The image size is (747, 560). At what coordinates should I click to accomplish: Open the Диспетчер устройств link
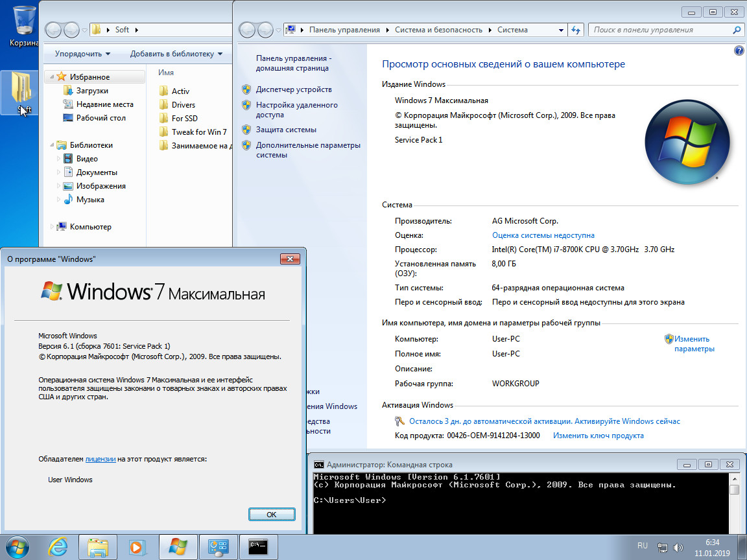click(x=294, y=89)
